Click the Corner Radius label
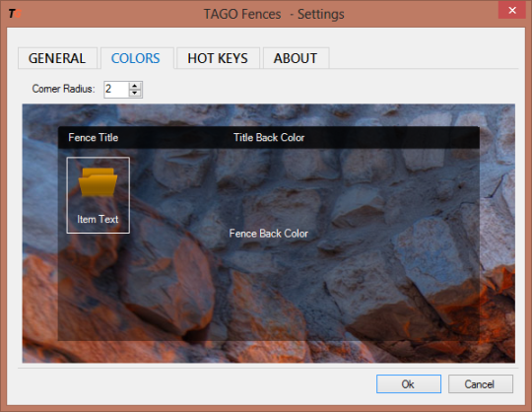This screenshot has height=412, width=532. pos(63,89)
